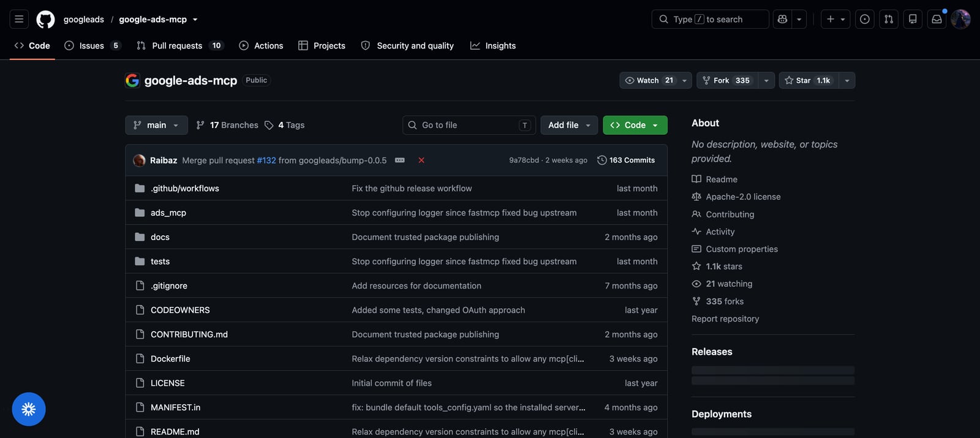Viewport: 980px width, 438px height.
Task: Open the notifications inbox
Action: (x=937, y=19)
